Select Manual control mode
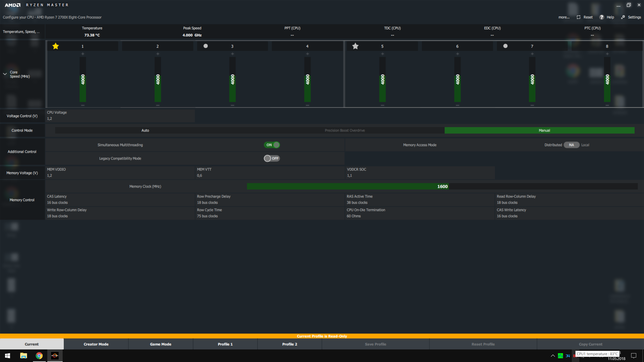 539,130
